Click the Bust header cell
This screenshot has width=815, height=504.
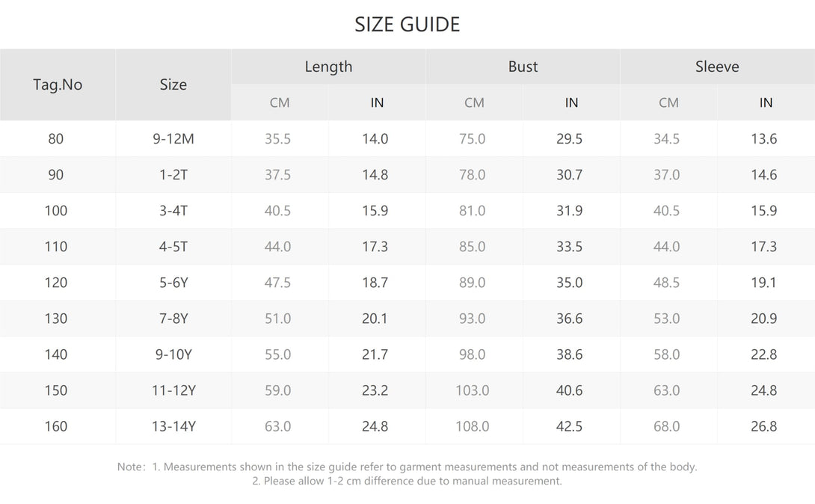tap(523, 67)
